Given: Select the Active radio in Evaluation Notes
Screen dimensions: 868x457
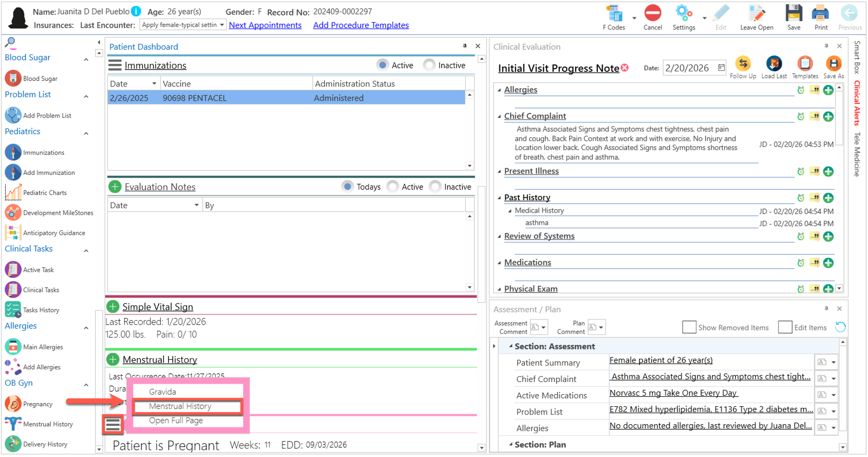Looking at the screenshot, I should (393, 187).
